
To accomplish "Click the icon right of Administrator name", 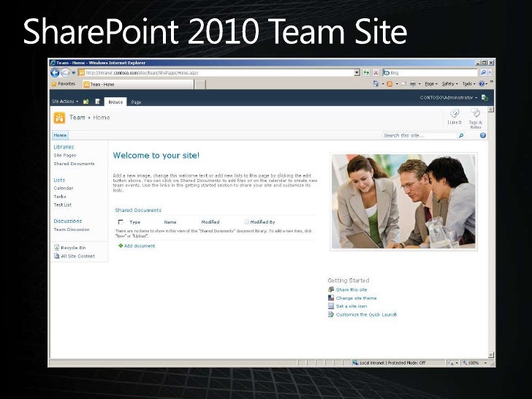I will (484, 98).
